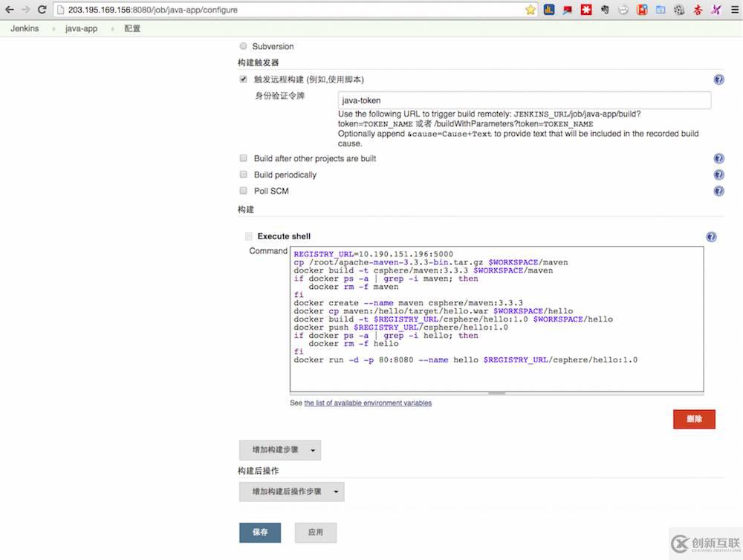Viewport: 743px width, 560px height.
Task: Click the purple pinwheel extension icon
Action: 716,10
